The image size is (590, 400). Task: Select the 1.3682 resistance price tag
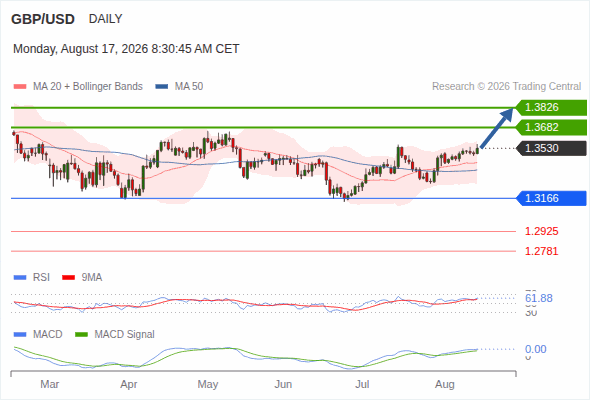(x=551, y=127)
